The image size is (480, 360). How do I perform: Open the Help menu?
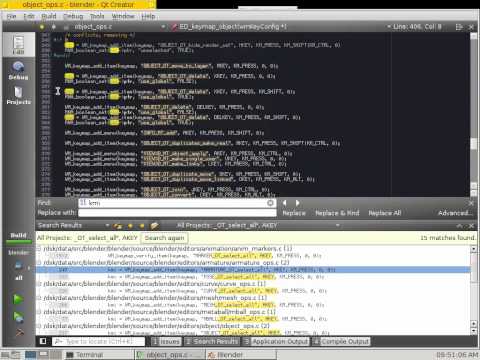[x=148, y=16]
